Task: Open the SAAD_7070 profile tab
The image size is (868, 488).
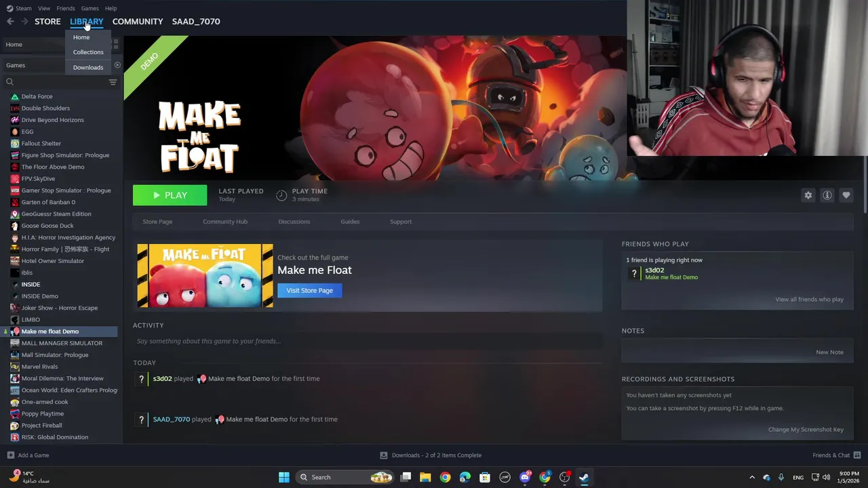Action: pyautogui.click(x=196, y=22)
